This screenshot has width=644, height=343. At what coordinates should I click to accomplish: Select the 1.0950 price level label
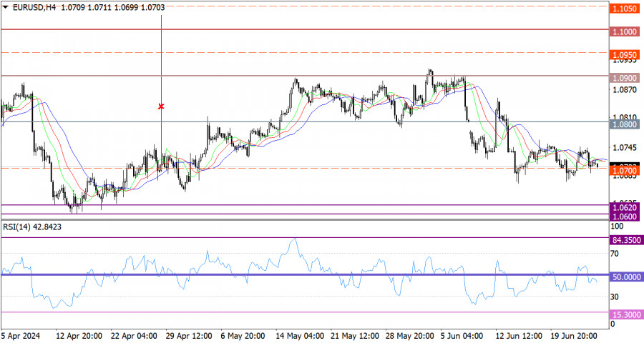point(624,55)
